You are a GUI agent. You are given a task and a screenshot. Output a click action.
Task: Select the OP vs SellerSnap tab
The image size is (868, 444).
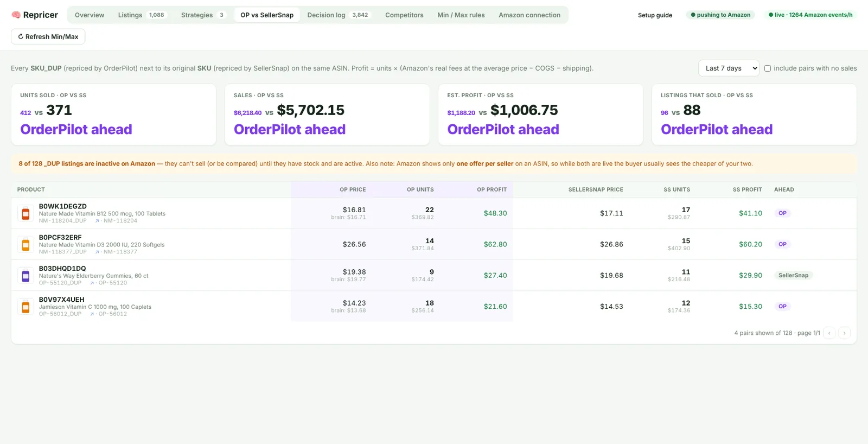pos(267,15)
